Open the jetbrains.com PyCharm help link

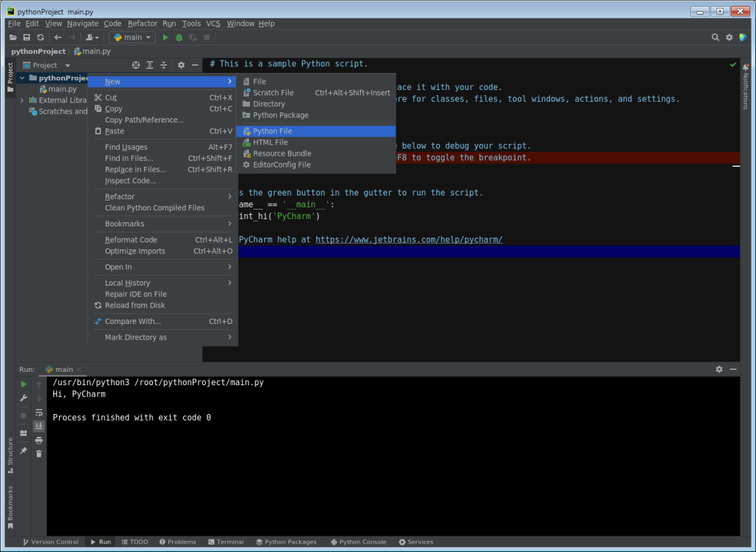pos(408,240)
